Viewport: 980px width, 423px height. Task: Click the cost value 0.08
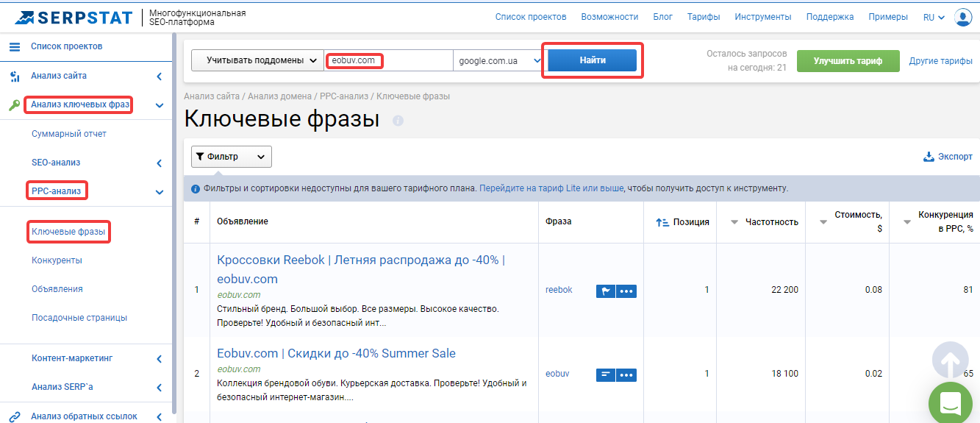[873, 290]
